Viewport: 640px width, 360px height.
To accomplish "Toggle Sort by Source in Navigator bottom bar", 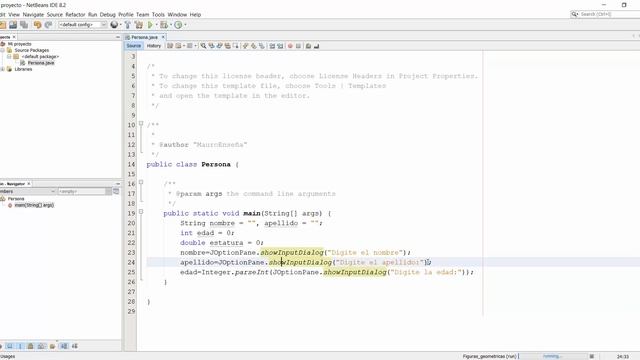I will pos(75,346).
